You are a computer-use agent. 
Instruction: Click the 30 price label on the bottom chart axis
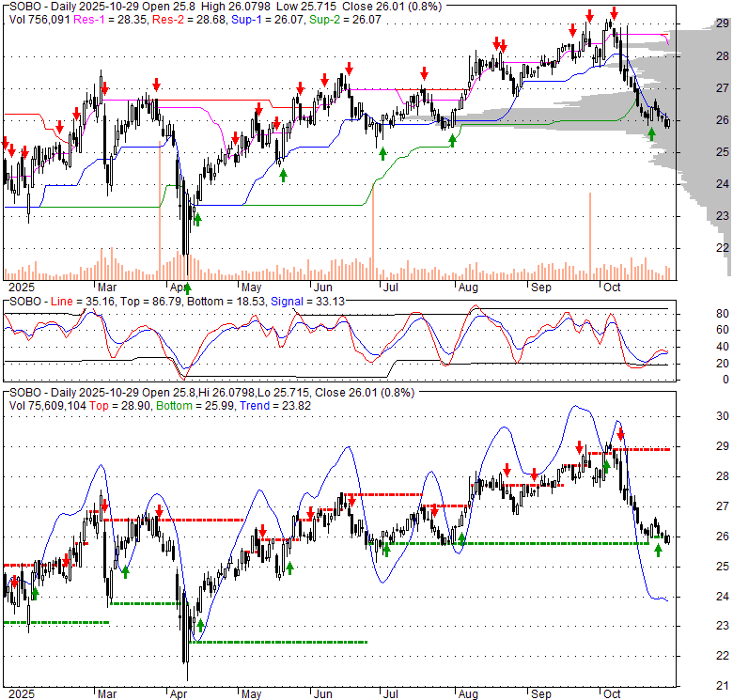(x=723, y=416)
